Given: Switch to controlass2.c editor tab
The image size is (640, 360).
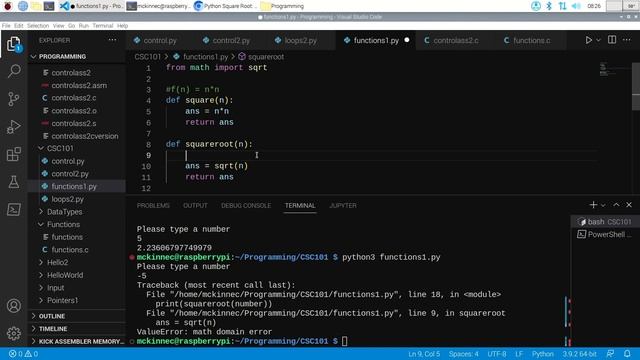Looking at the screenshot, I should pyautogui.click(x=456, y=40).
